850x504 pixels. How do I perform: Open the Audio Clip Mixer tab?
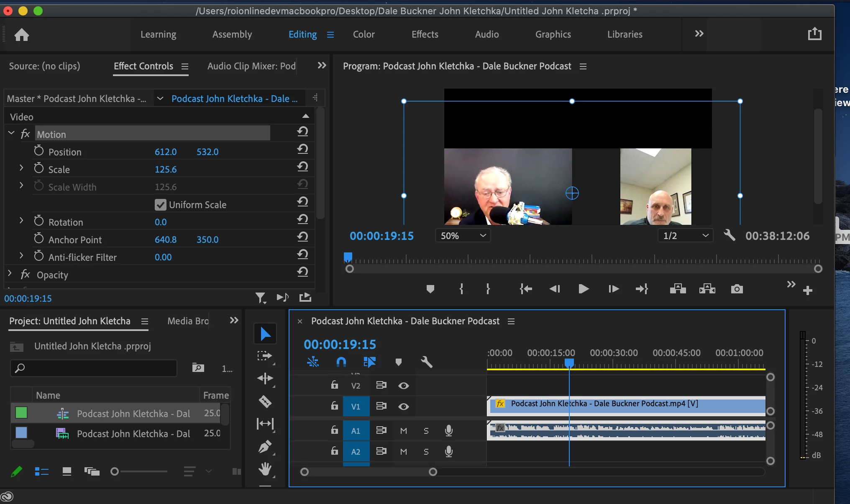tap(251, 66)
